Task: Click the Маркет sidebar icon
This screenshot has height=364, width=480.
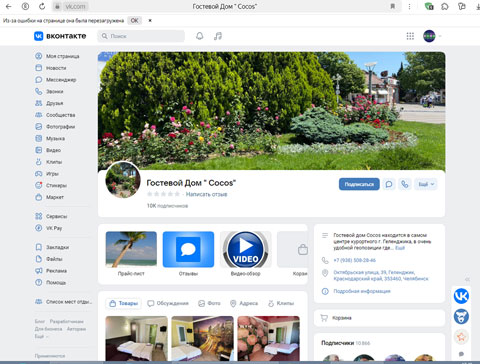Action: [39, 197]
